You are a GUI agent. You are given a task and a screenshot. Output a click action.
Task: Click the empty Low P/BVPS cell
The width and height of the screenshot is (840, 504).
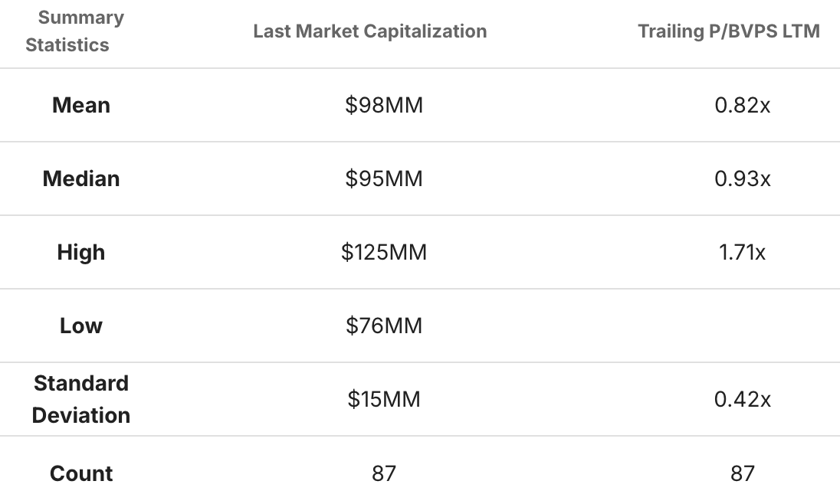742,326
